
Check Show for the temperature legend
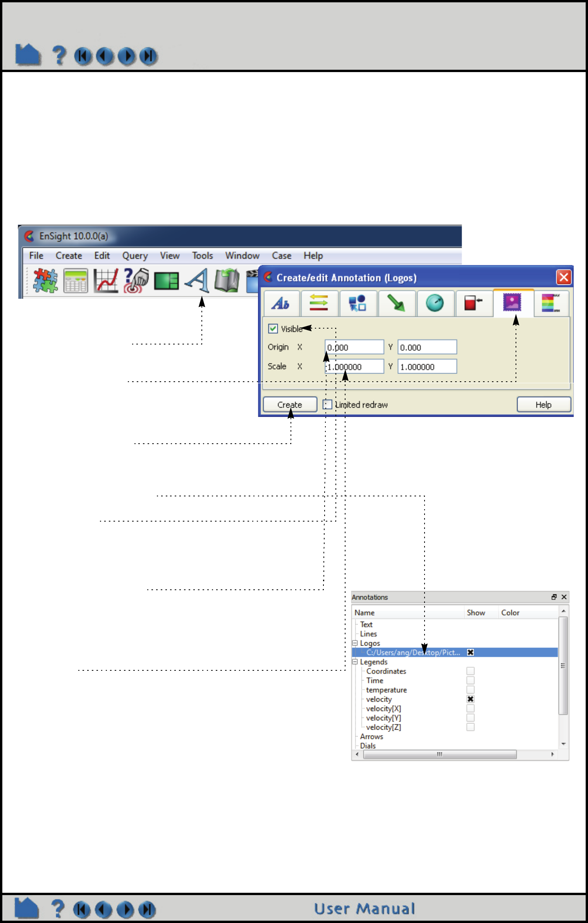tap(471, 690)
